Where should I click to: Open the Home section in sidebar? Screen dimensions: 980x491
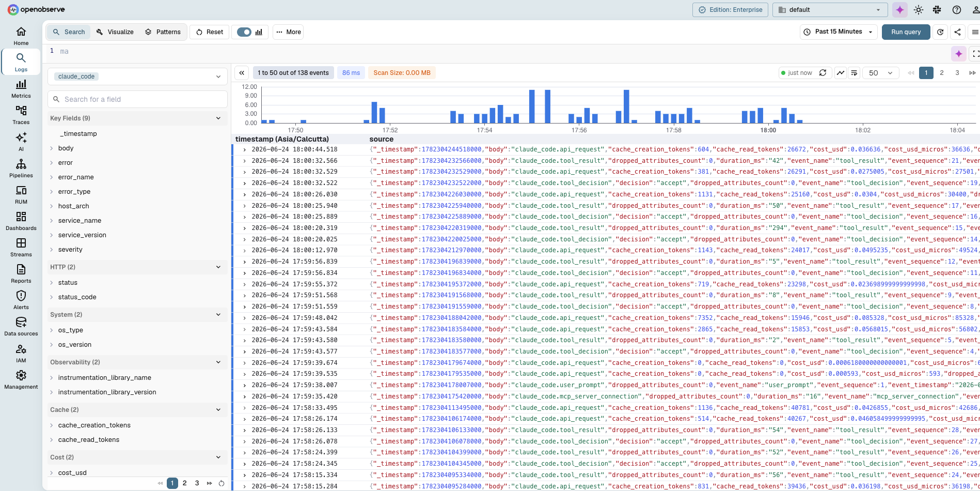coord(21,36)
